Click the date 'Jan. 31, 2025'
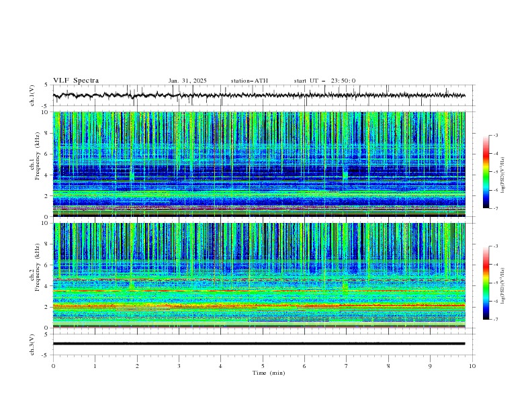532x411 pixels. [x=187, y=81]
